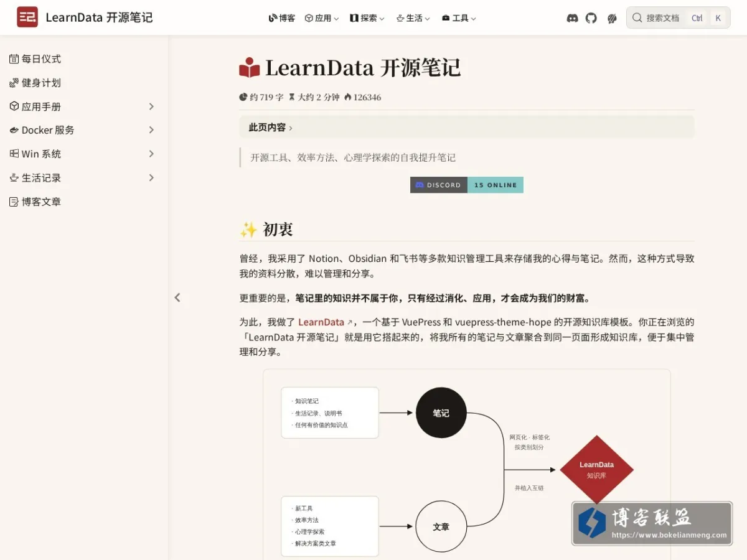This screenshot has width=747, height=560.
Task: Click the sparkles emoji beside 初衷
Action: click(x=248, y=230)
